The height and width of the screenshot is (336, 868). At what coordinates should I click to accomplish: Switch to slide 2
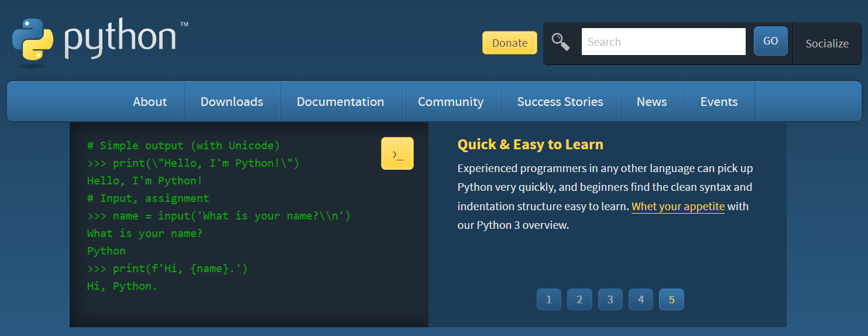[x=579, y=299]
